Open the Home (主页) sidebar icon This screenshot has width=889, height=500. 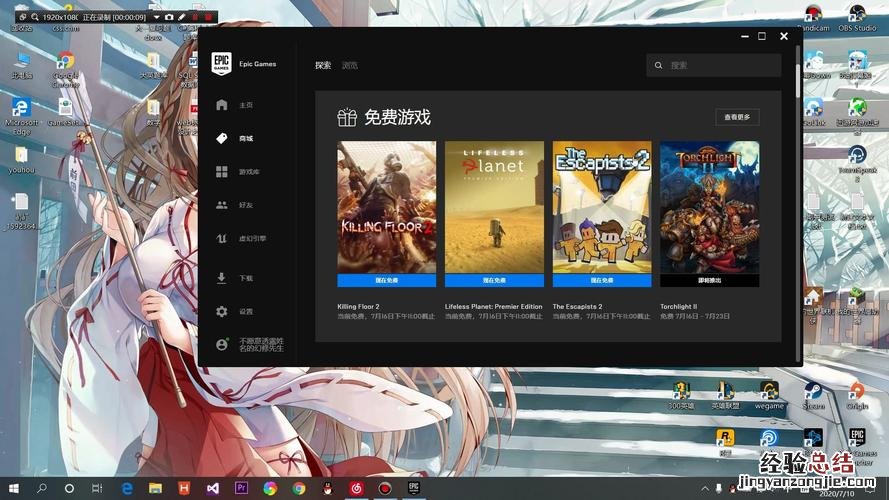coord(222,105)
